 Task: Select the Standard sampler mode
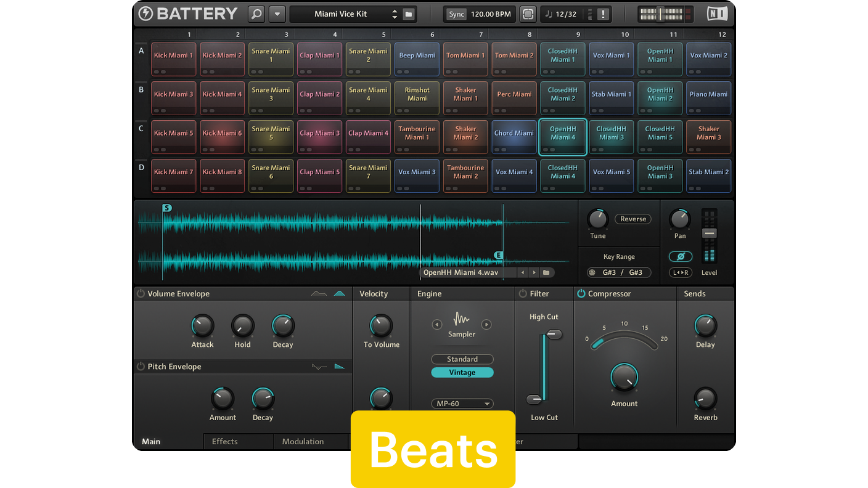(x=462, y=359)
